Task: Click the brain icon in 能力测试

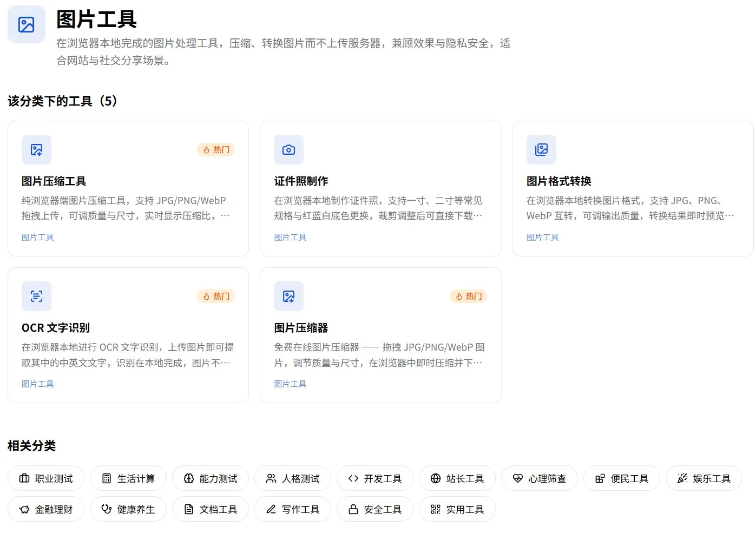Action: [189, 478]
